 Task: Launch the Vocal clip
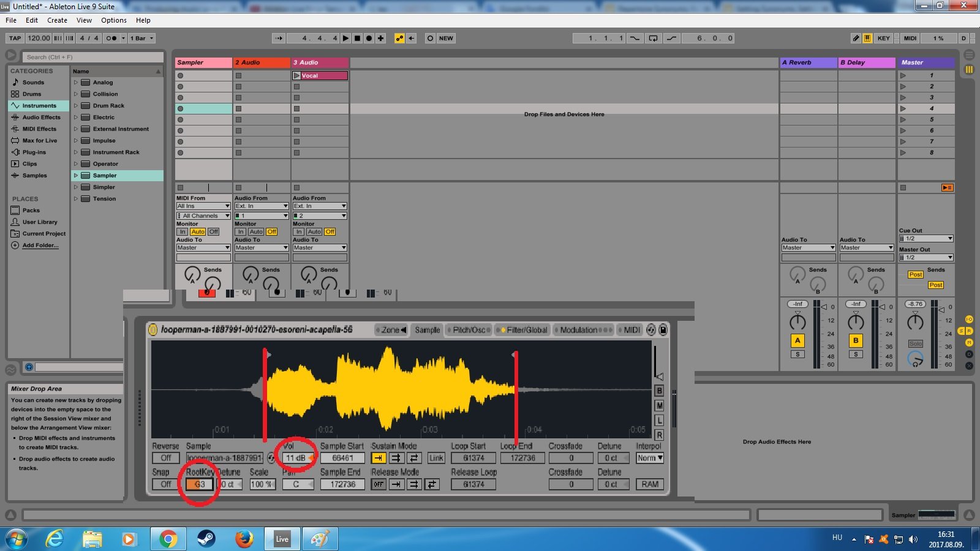click(296, 75)
